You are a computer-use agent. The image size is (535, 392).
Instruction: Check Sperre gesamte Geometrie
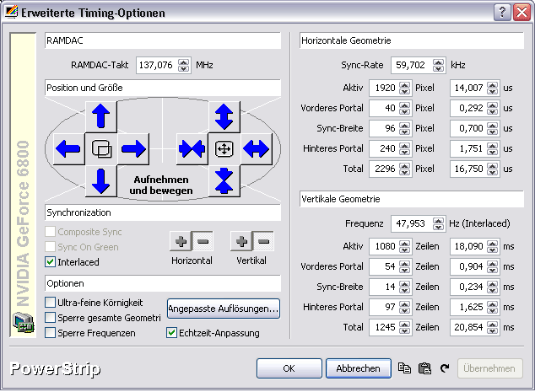(x=50, y=318)
